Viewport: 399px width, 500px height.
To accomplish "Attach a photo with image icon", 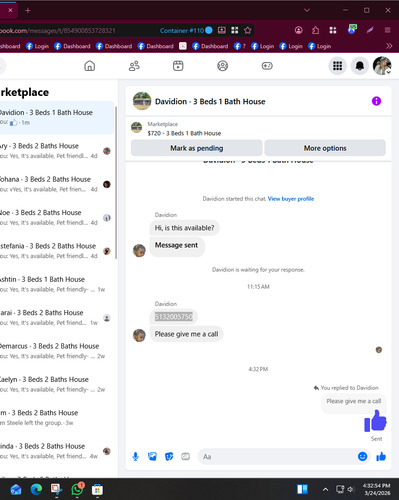I will tap(152, 456).
